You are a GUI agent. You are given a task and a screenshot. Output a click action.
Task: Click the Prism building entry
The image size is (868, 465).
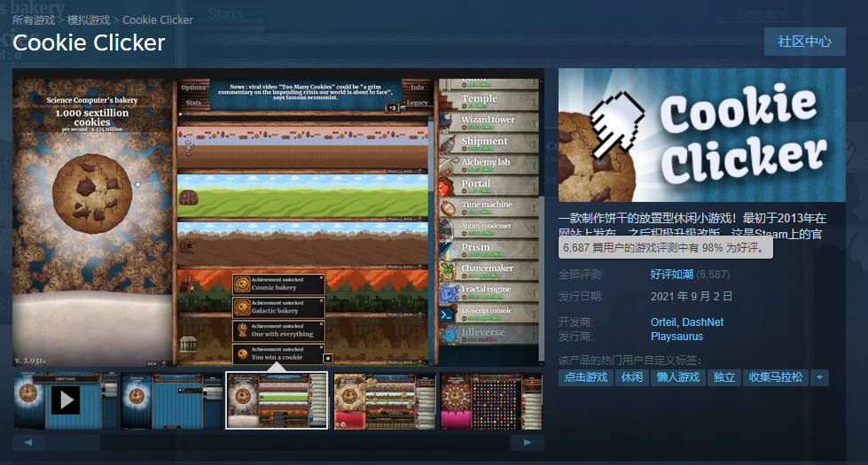click(489, 250)
